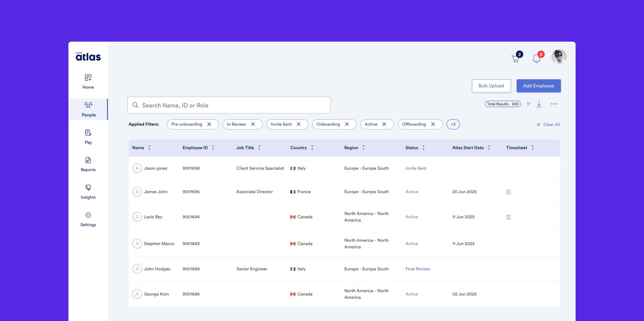Click Clear All filters link
The height and width of the screenshot is (321, 644).
click(x=548, y=125)
